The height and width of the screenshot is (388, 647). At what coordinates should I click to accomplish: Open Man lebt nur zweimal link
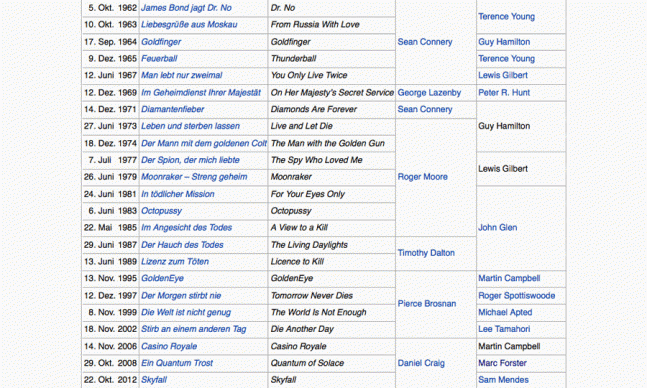coord(182,76)
